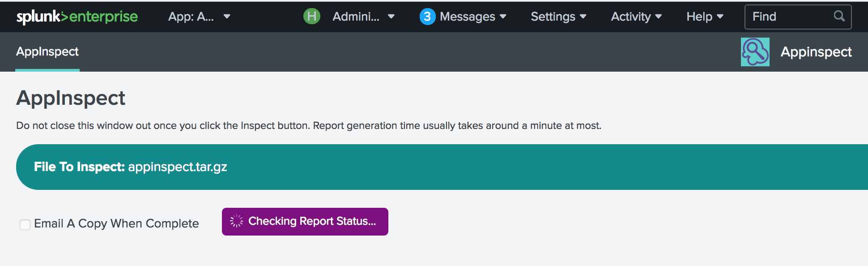
Task: Open the Activity menu
Action: 636,17
